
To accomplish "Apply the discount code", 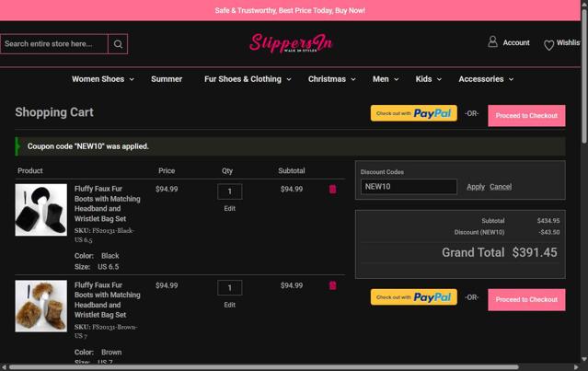I will [476, 187].
